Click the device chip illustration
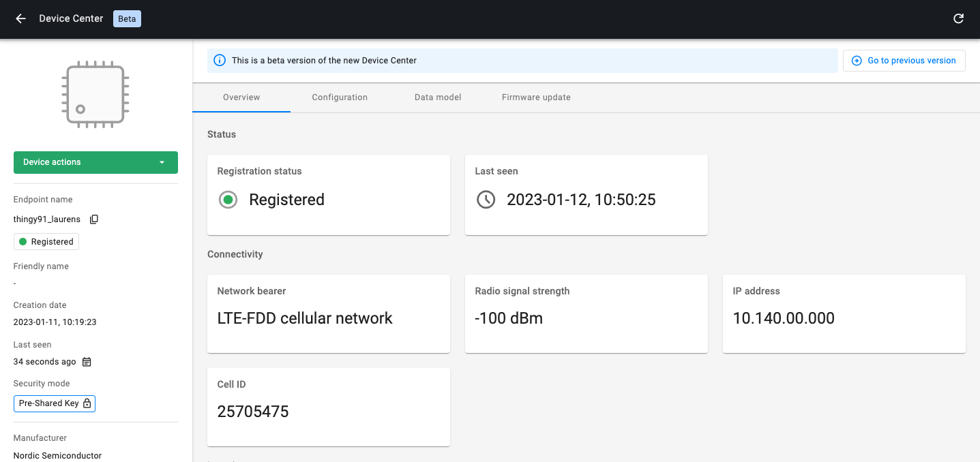The width and height of the screenshot is (980, 462). click(x=95, y=95)
